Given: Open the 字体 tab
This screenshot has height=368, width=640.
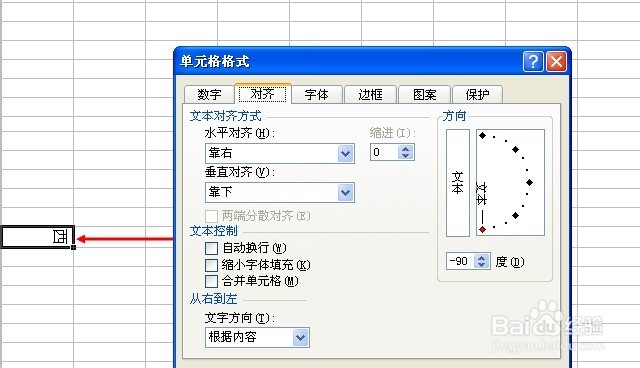Looking at the screenshot, I should 316,95.
